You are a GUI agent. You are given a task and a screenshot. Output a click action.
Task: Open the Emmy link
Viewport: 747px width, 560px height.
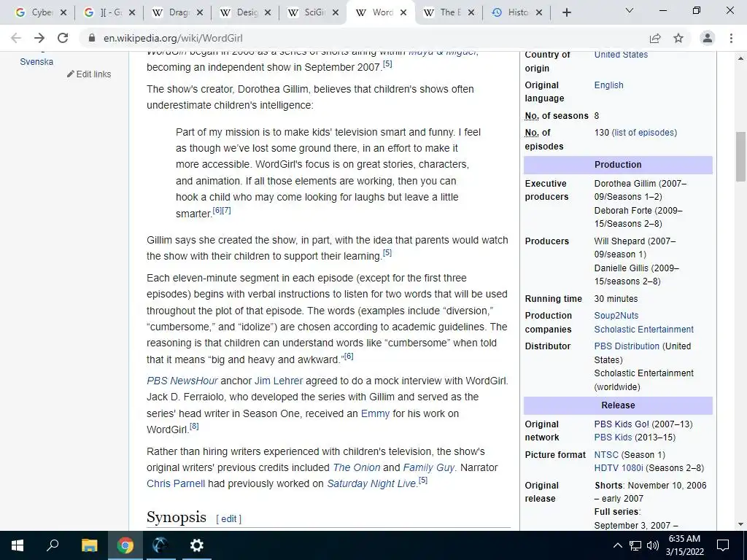[375, 413]
